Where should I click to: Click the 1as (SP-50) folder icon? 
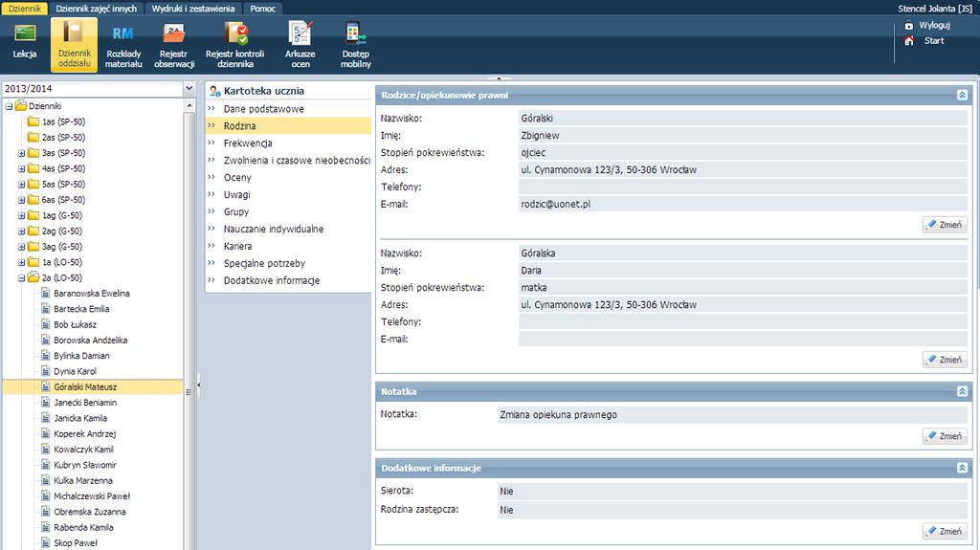coord(33,121)
